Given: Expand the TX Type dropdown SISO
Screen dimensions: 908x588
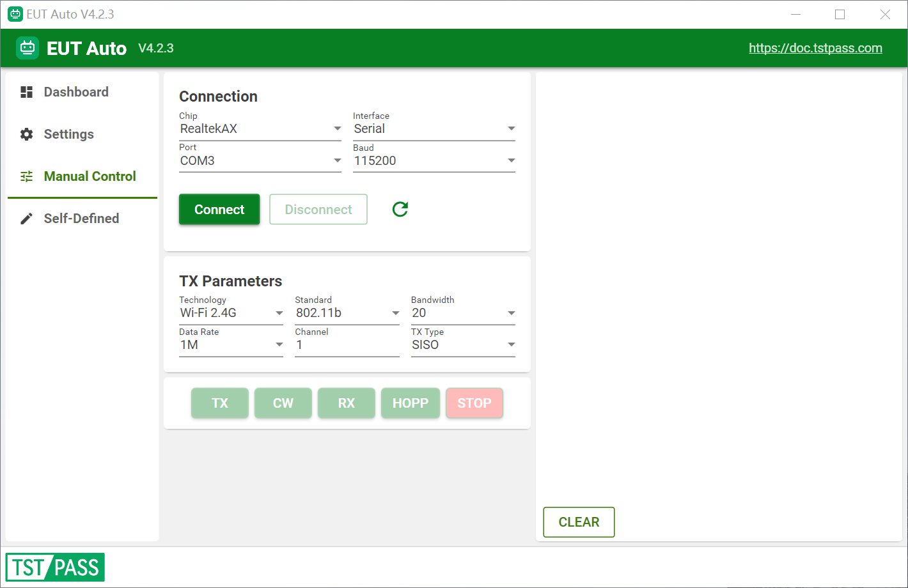Looking at the screenshot, I should (x=463, y=344).
